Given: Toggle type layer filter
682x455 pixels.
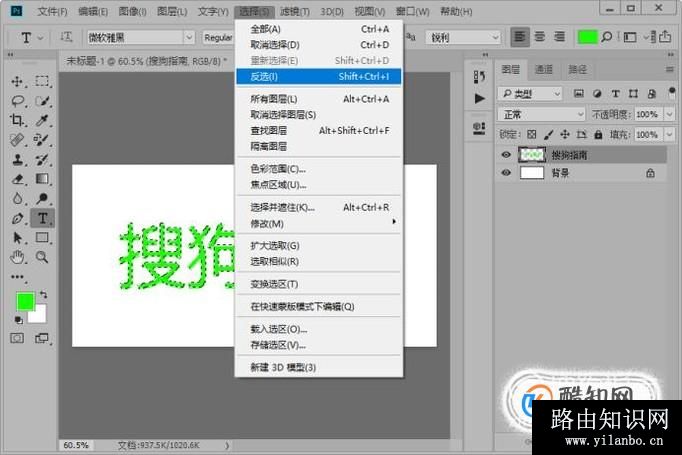Looking at the screenshot, I should [x=615, y=93].
